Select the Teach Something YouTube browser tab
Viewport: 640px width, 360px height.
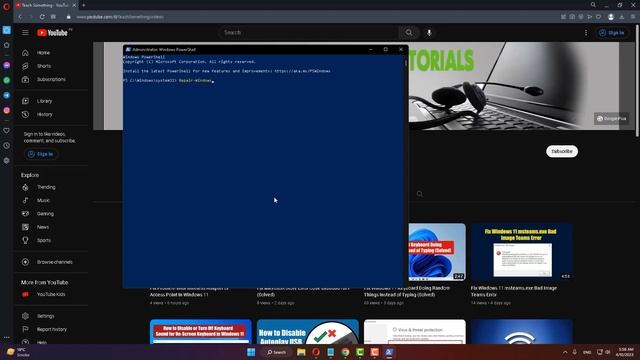coord(46,5)
